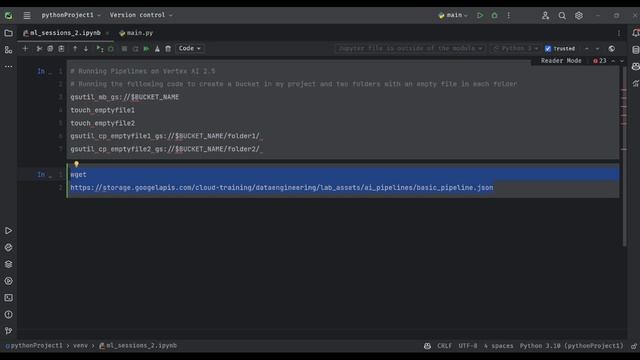Clear all cell outputs
The width and height of the screenshot is (640, 360).
pos(157,49)
